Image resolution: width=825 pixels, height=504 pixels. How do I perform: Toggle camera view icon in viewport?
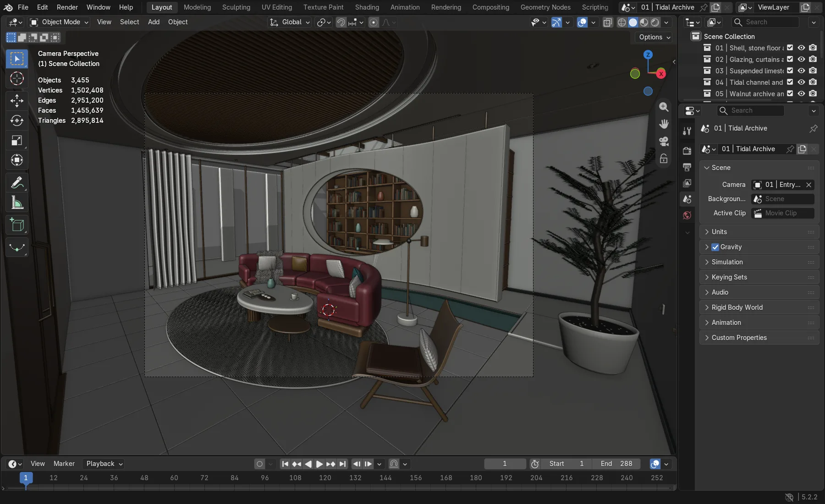pos(664,141)
